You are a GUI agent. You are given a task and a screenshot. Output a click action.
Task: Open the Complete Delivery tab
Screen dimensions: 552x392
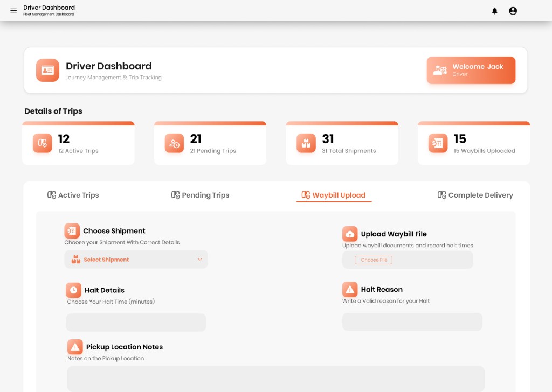click(475, 195)
